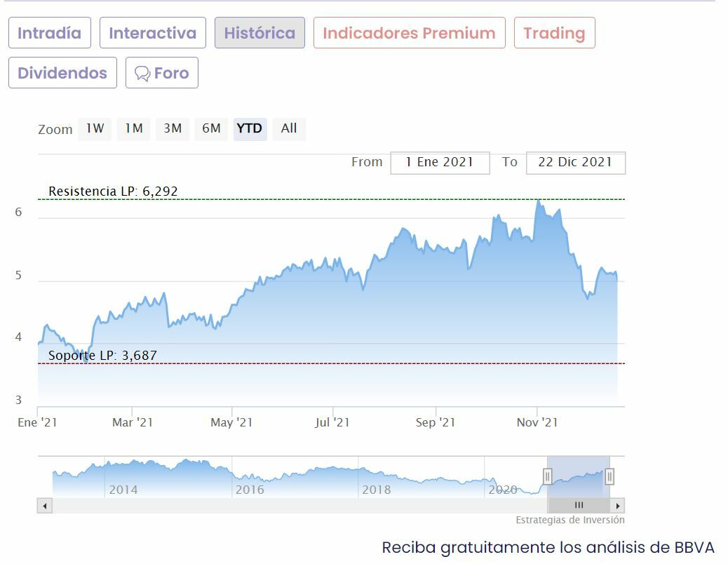Click the horizontal scrollbar thumb
This screenshot has width=728, height=564.
tap(579, 506)
